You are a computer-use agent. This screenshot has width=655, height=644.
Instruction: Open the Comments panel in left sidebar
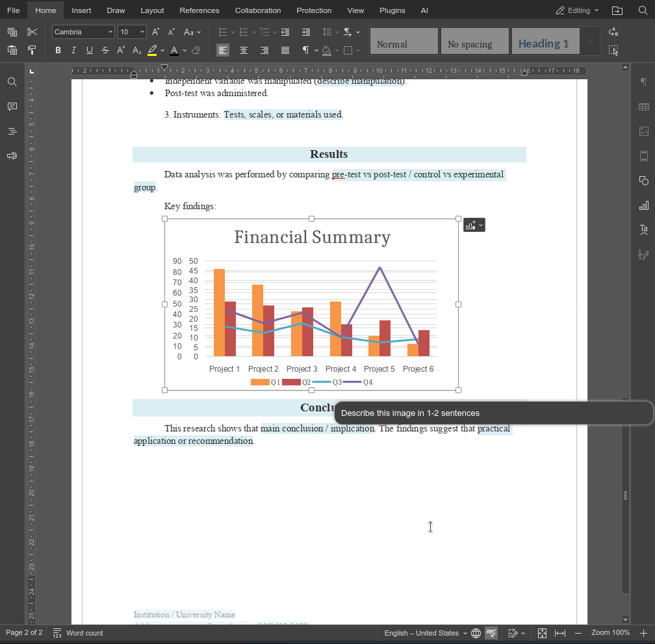point(12,107)
